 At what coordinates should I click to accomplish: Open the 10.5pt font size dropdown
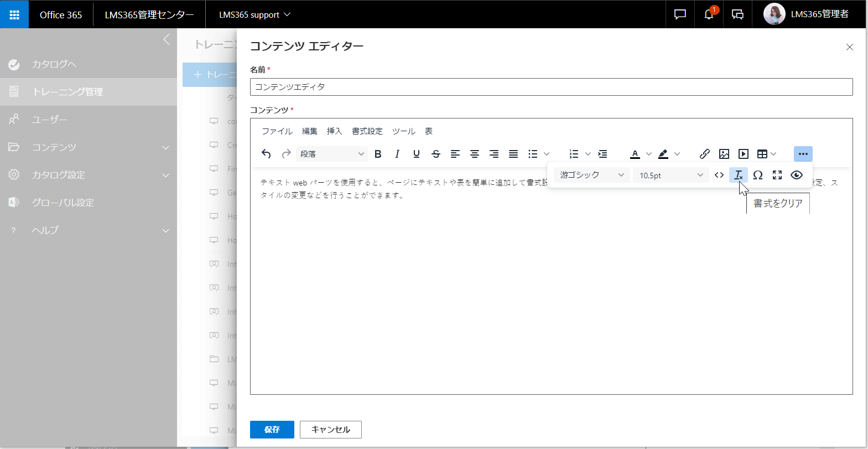coord(671,175)
